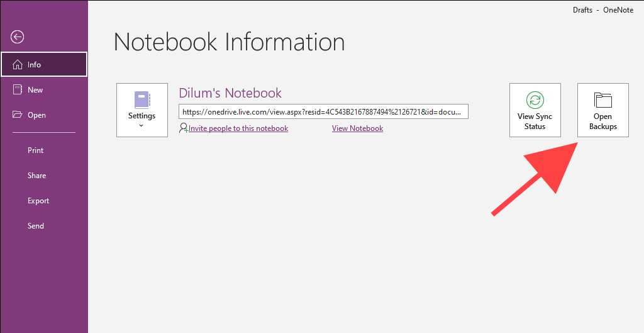The image size is (644, 333).
Task: Click the invite person icon
Action: [184, 128]
